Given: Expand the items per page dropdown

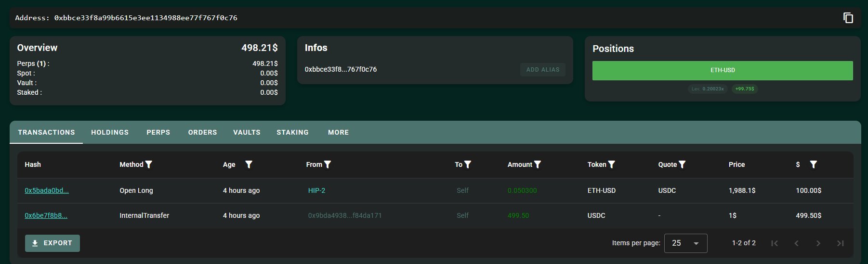Looking at the screenshot, I should click(685, 243).
